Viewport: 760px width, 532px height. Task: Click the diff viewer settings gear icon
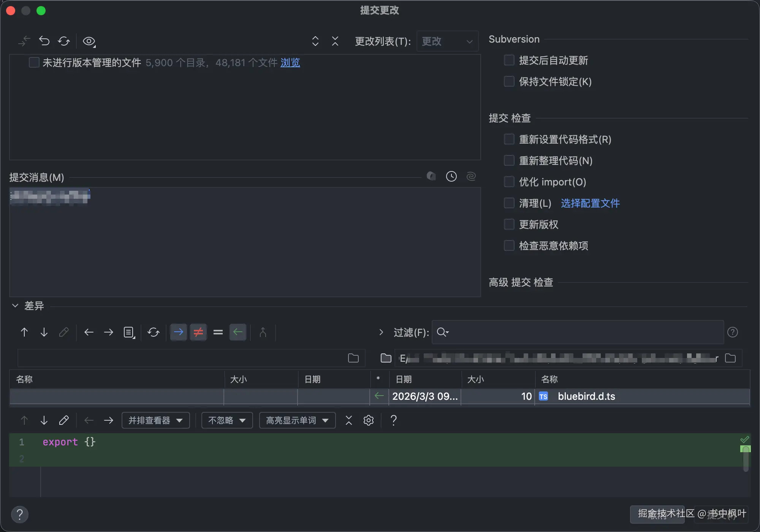point(369,420)
